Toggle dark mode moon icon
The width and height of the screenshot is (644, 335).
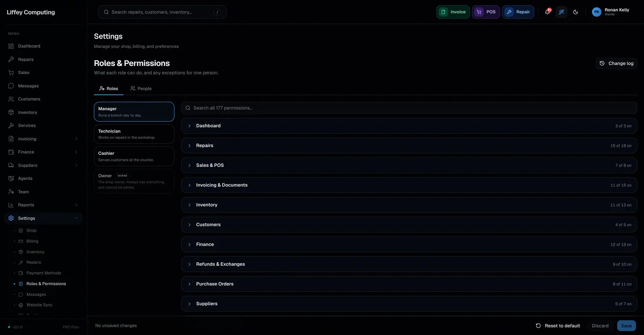pyautogui.click(x=576, y=12)
